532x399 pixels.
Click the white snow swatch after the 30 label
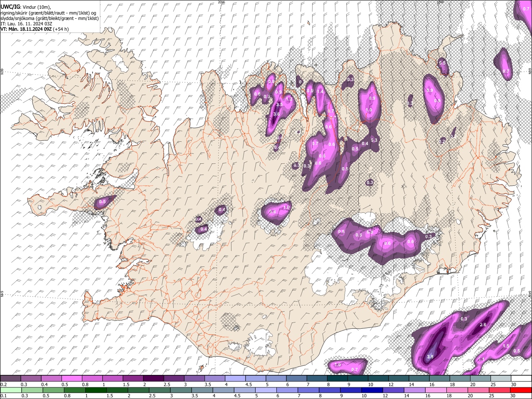tap(520, 378)
